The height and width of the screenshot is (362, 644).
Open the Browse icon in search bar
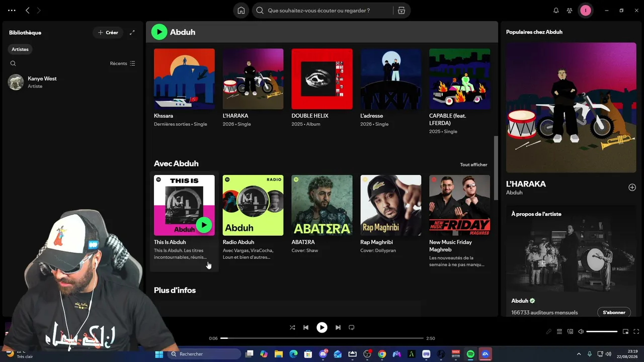click(x=401, y=11)
